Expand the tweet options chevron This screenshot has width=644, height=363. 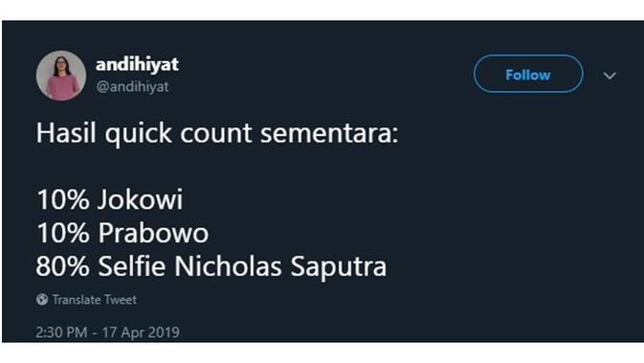(x=610, y=76)
